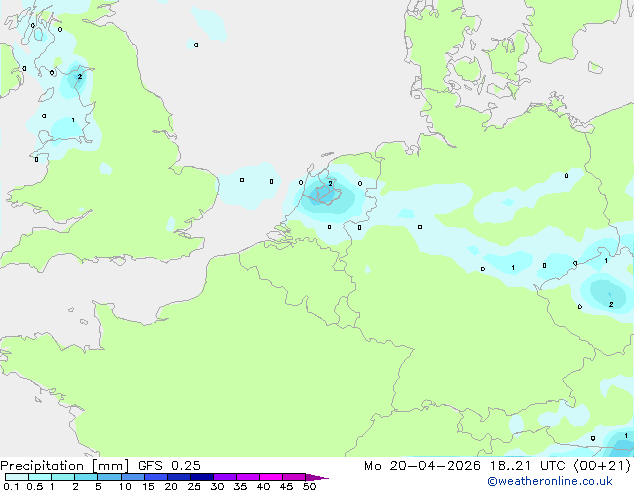
Task: Click the value 2 over the Netherlands
Action: pyautogui.click(x=330, y=184)
